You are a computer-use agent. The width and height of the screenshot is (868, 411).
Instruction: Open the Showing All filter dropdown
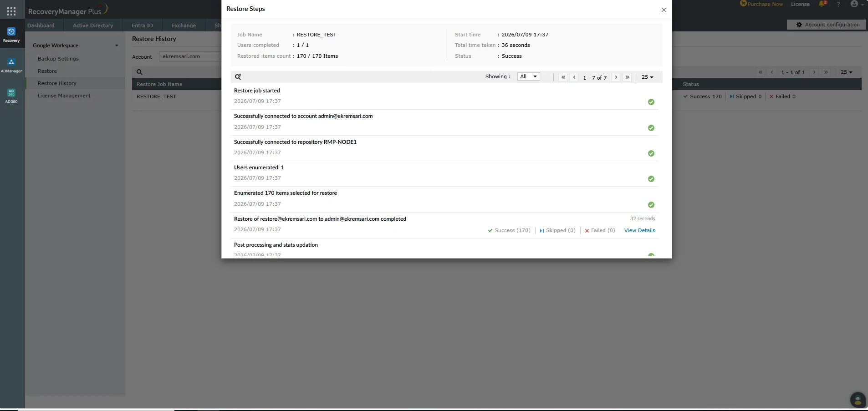(529, 76)
